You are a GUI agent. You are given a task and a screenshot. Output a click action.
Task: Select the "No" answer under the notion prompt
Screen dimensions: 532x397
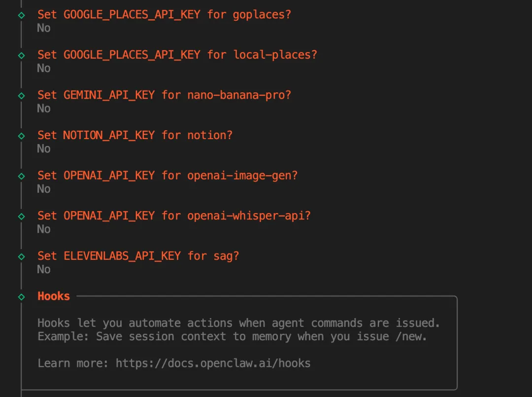tap(44, 149)
